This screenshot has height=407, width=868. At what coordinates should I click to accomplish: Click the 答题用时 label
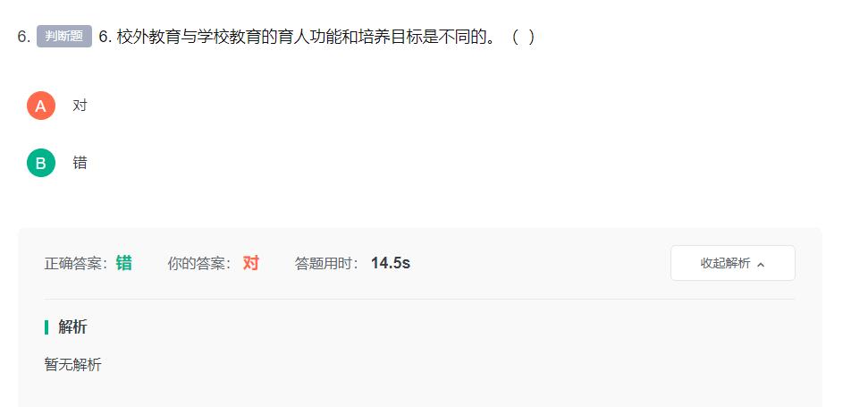pos(327,264)
